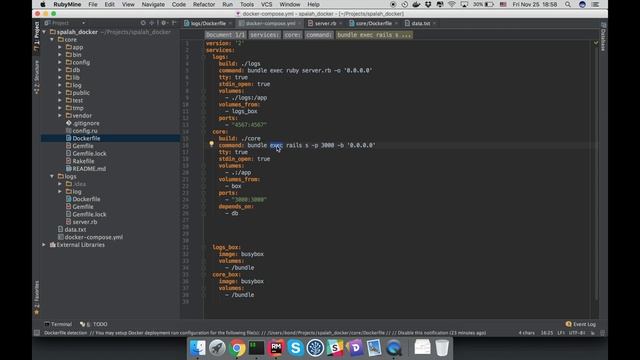This screenshot has width=640, height=360.
Task: Open the Terminal tool window
Action: (58, 324)
